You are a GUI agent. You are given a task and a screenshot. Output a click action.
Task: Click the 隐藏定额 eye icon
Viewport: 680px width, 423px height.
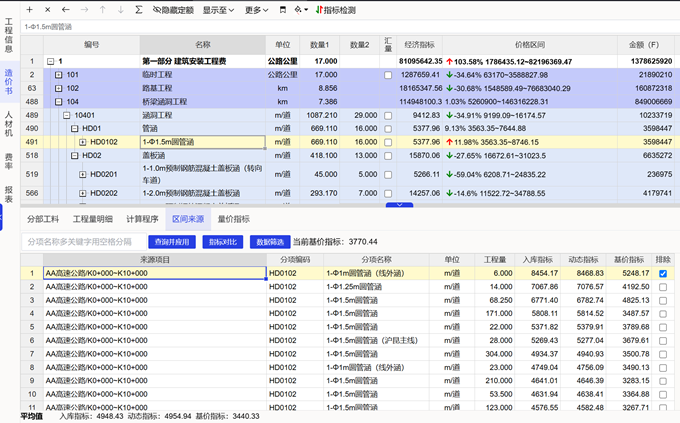tap(158, 9)
